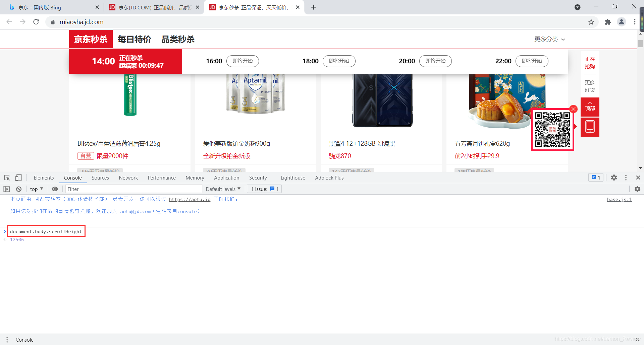Type in the console Filter field

coord(133,189)
